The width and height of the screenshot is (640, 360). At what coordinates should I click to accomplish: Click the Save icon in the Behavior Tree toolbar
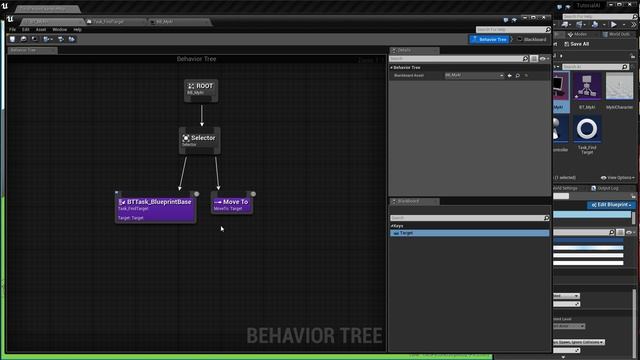click(13, 39)
